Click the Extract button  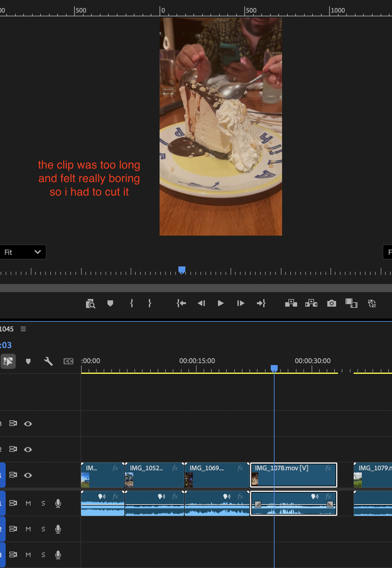(311, 303)
